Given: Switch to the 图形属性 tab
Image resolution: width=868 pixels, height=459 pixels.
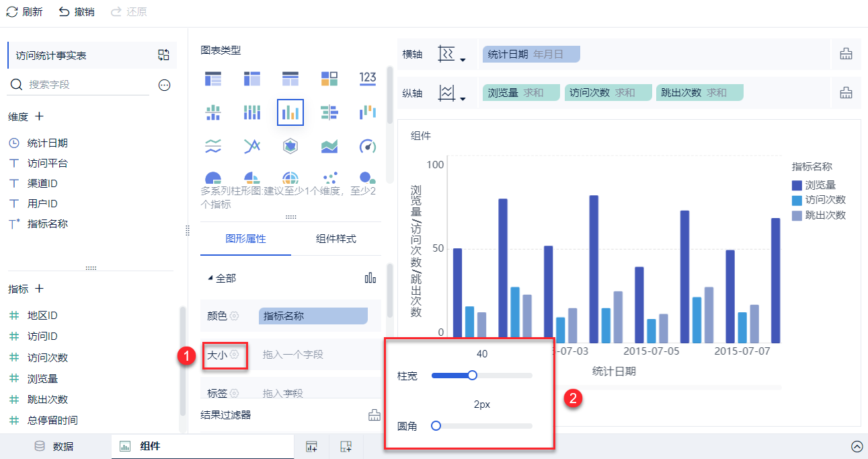Looking at the screenshot, I should click(x=245, y=239).
